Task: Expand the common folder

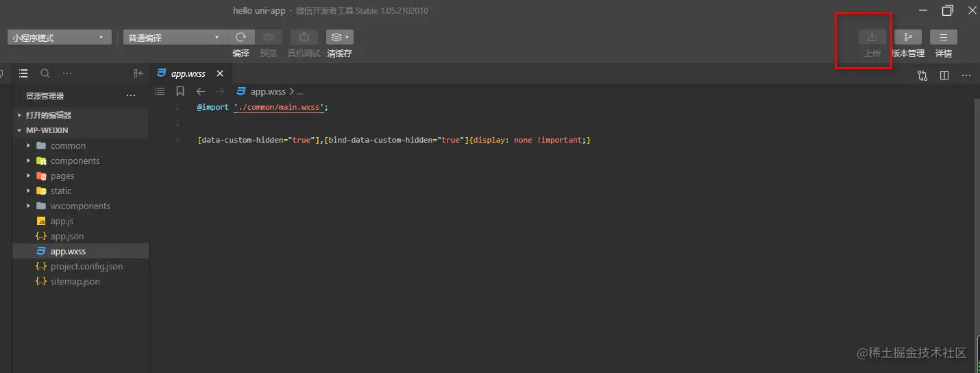Action: [80, 145]
